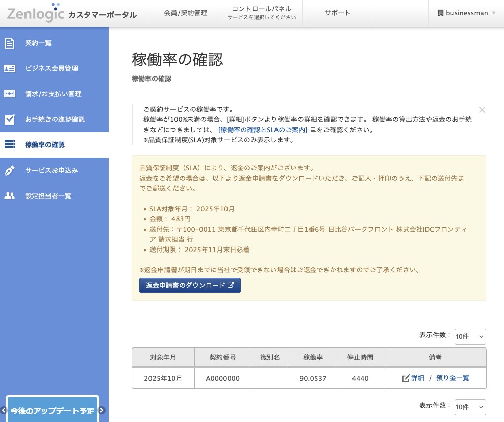Click the 請求/お支払い管理 money icon
This screenshot has height=422, width=504.
tap(10, 94)
